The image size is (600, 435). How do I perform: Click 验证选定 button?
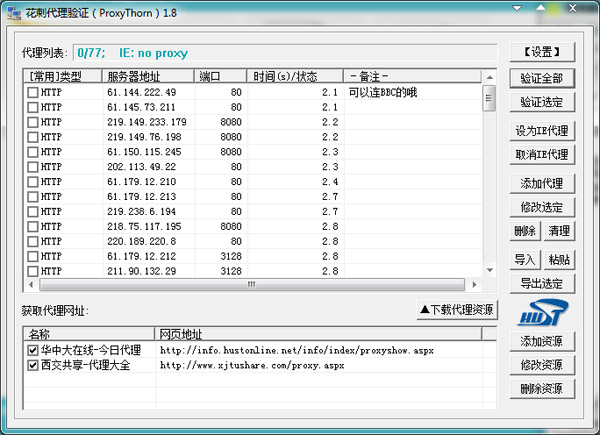(541, 103)
